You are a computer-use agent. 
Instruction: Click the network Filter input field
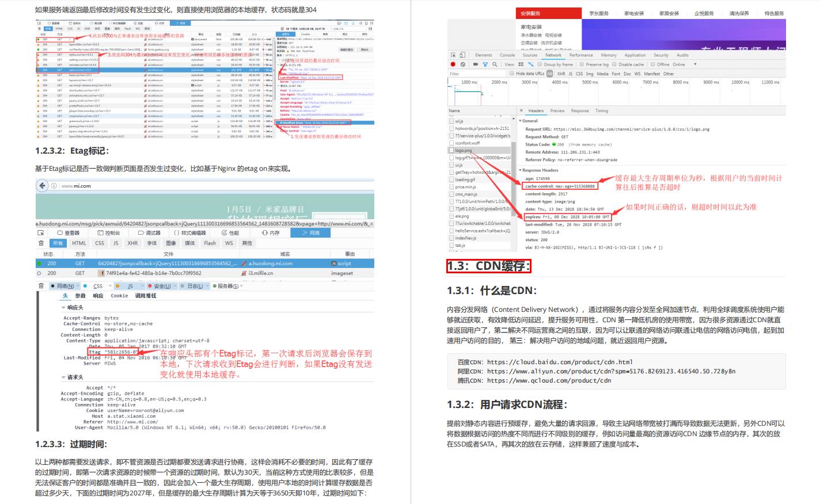click(477, 74)
